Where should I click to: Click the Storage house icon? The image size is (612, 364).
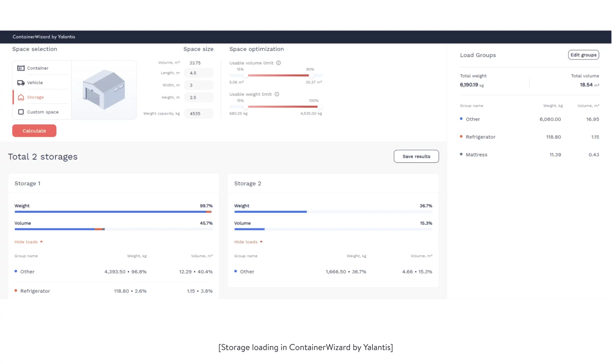tap(21, 97)
